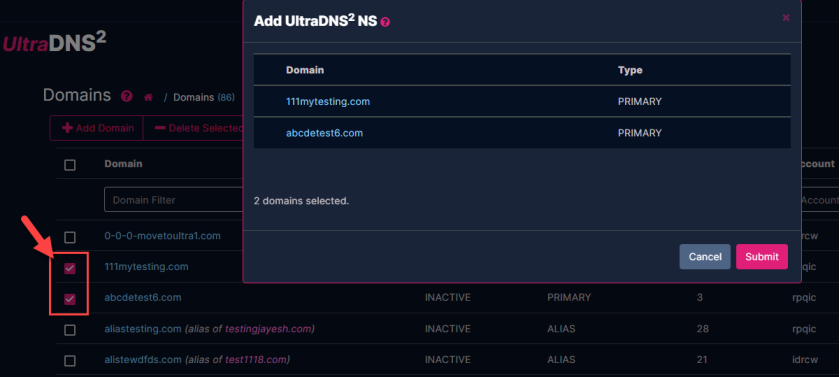The height and width of the screenshot is (377, 840).
Task: Toggle the select-all domains header checkbox
Action: pos(70,165)
